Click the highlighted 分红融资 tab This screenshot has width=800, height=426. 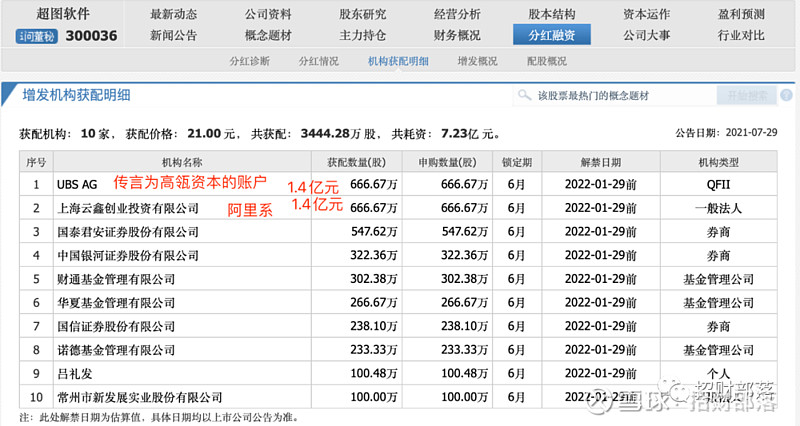tap(552, 36)
